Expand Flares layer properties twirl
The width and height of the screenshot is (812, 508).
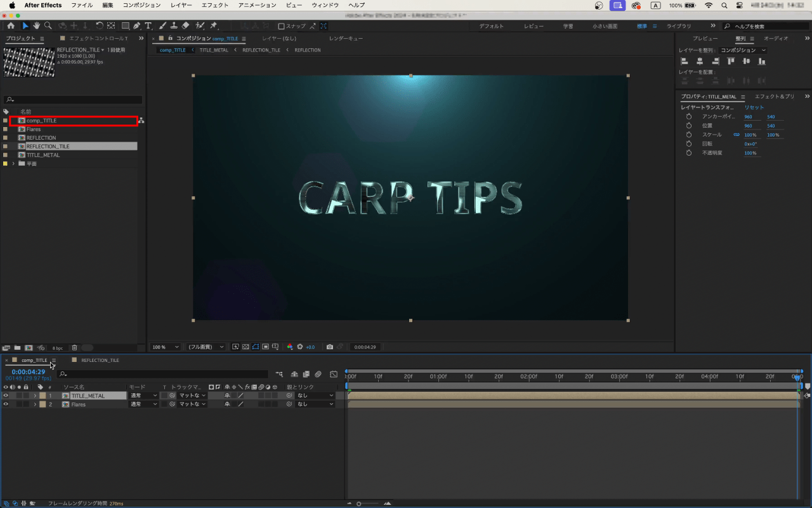coord(35,404)
